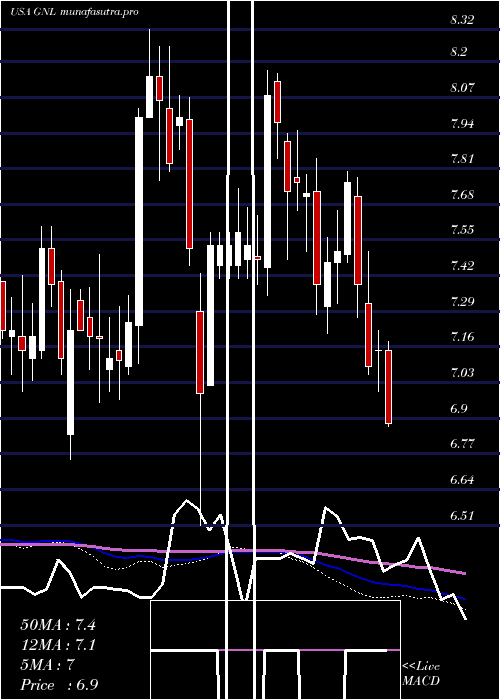Viewport: 500px width, 700px height.
Task: Click the 7.94 price axis label
Action: pyautogui.click(x=462, y=123)
